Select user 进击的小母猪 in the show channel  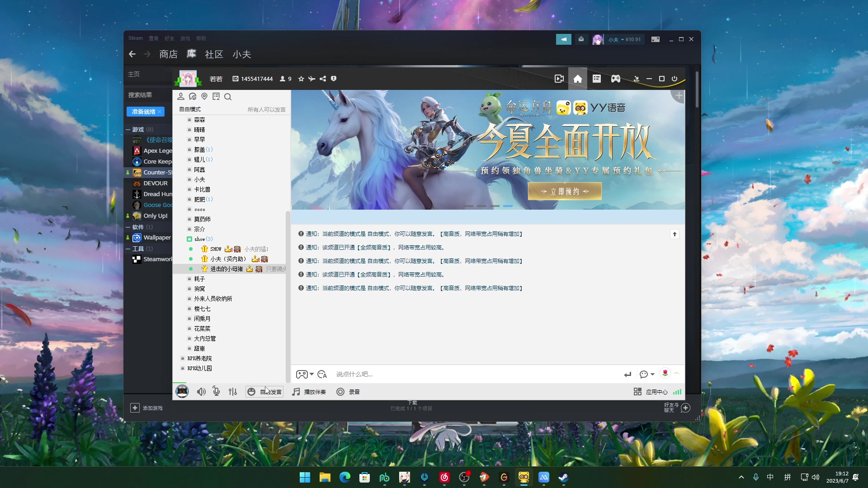[x=226, y=269]
